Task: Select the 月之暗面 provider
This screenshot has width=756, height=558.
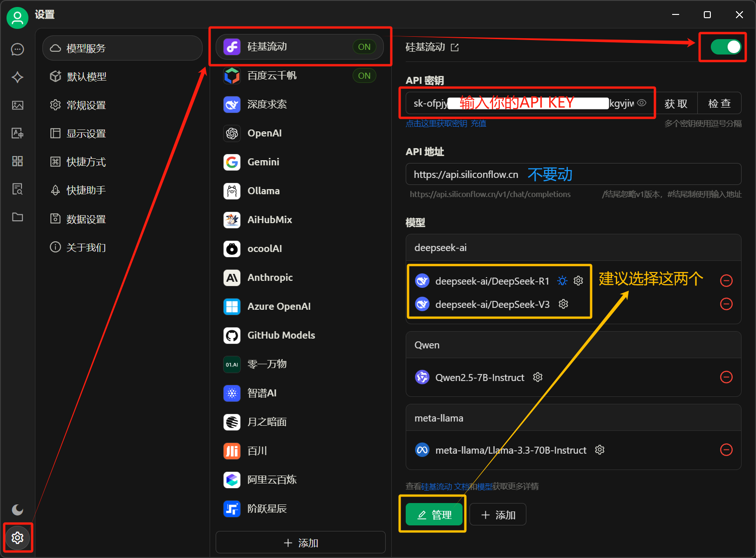Action: 300,422
